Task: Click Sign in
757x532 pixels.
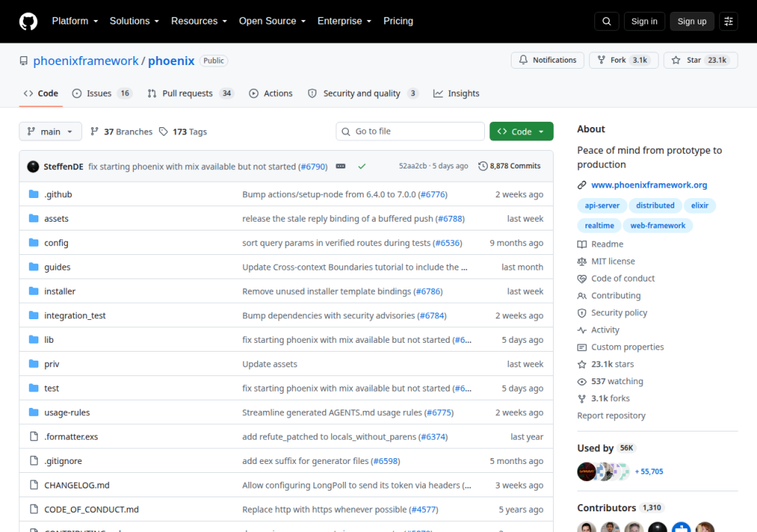Action: point(644,21)
